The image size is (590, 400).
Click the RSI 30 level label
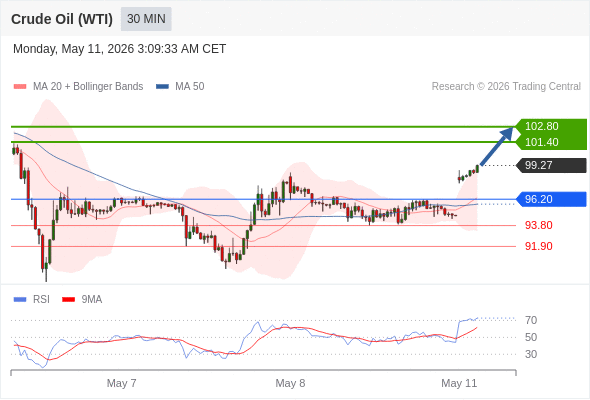[x=531, y=354]
